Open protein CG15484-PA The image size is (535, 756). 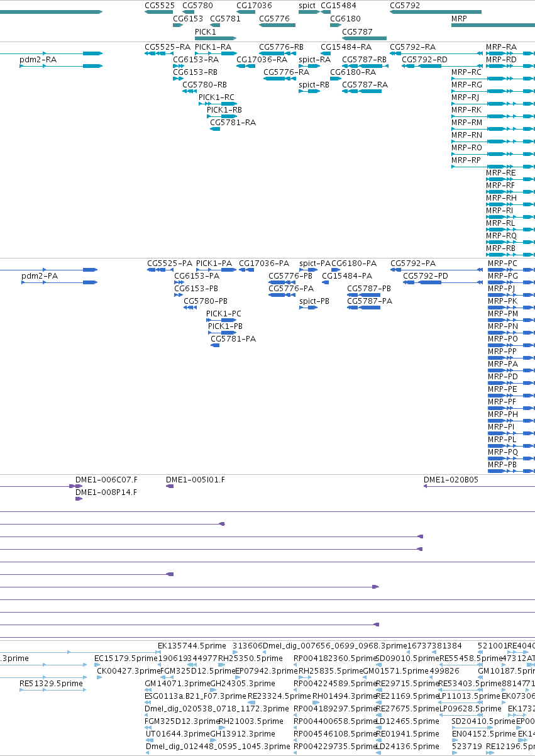347,276
